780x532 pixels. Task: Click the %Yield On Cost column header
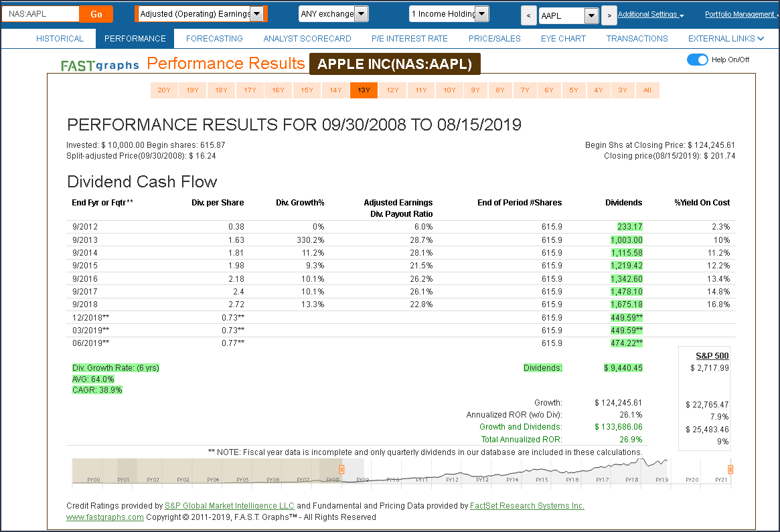(x=702, y=202)
